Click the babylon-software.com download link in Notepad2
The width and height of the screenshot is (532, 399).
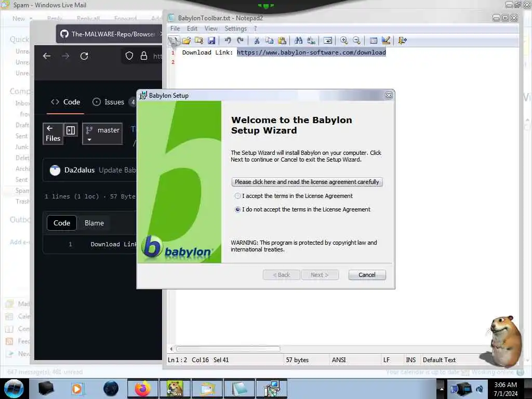[311, 52]
